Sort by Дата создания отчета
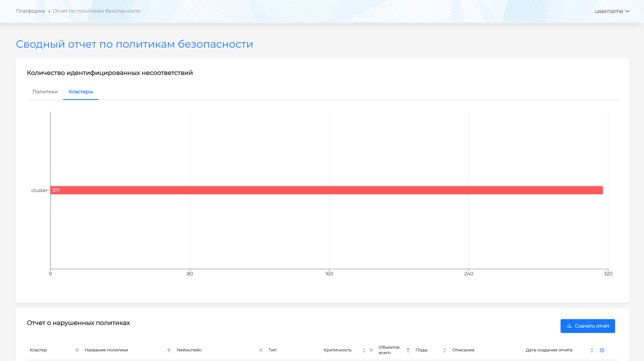The image size is (644, 361). [592, 350]
